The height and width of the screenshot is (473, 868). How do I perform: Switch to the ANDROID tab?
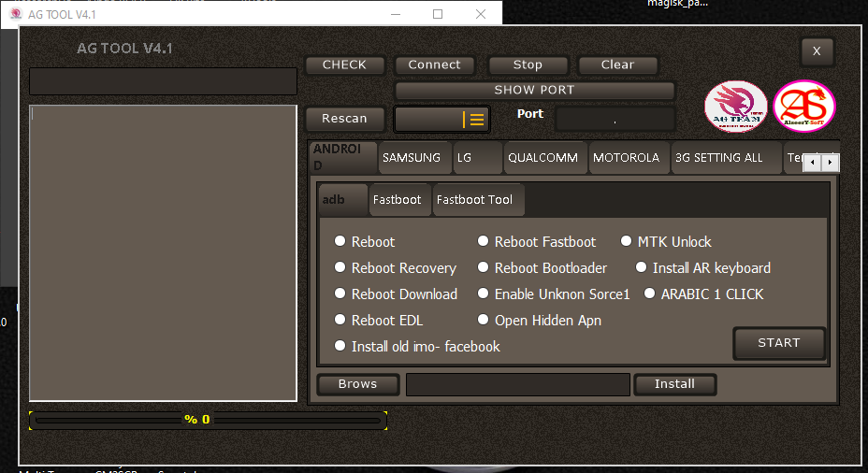point(342,157)
